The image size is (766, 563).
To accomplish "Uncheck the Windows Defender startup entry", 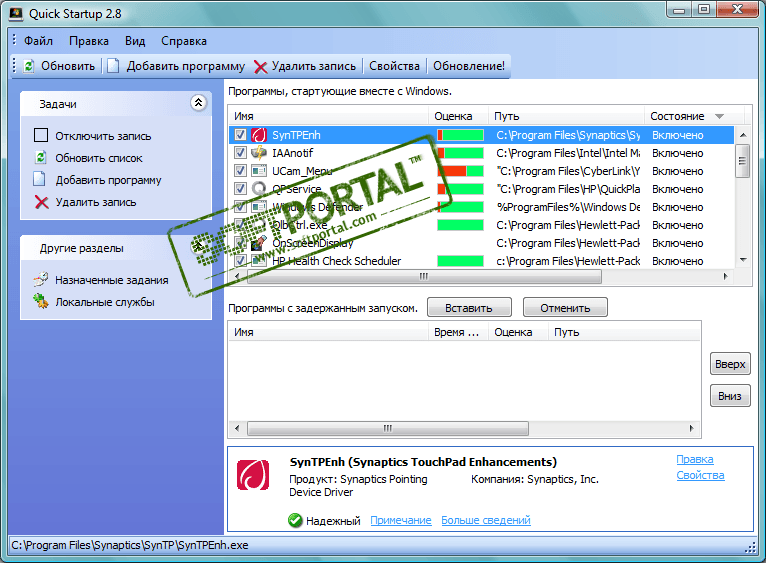I will 240,206.
